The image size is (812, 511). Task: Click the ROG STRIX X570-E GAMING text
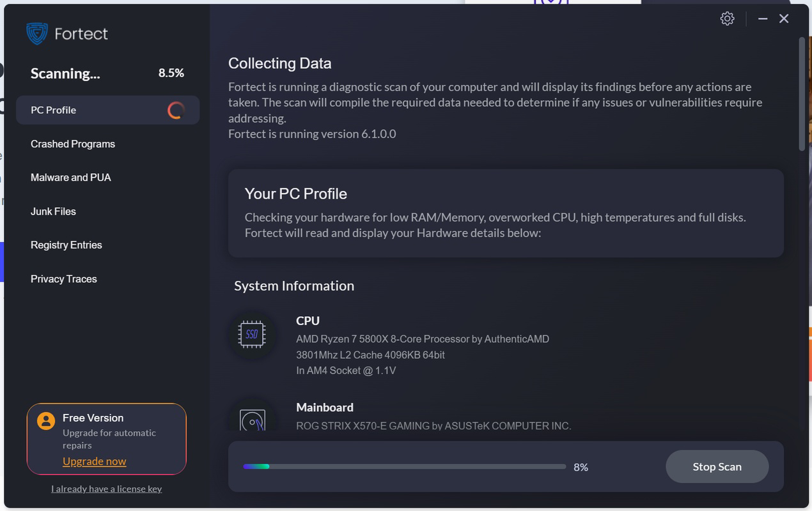coord(433,425)
